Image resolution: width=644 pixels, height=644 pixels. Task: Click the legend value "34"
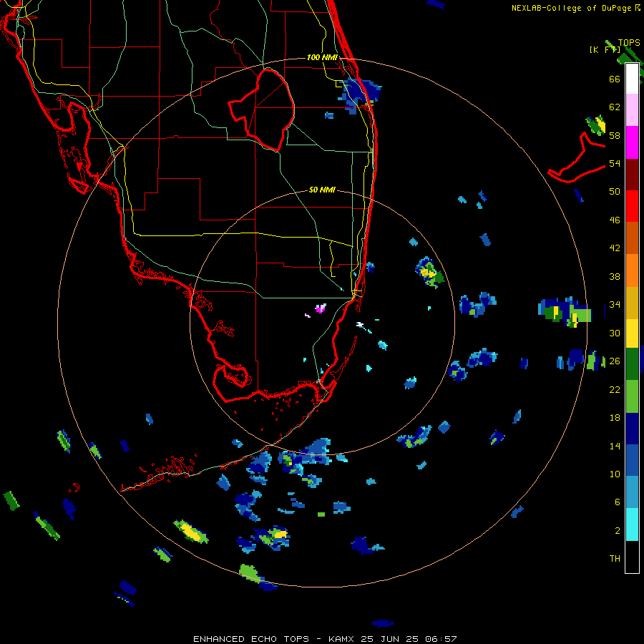pyautogui.click(x=615, y=305)
